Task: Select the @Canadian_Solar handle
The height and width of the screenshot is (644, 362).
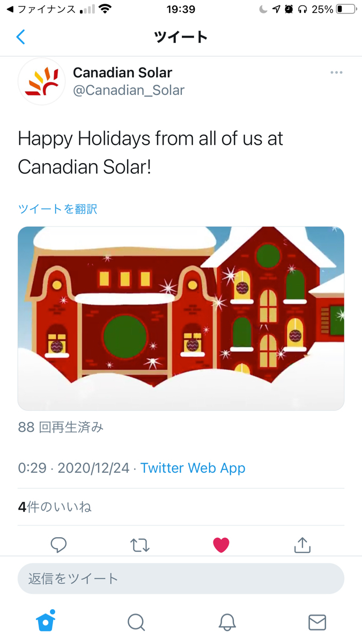Action: (129, 90)
